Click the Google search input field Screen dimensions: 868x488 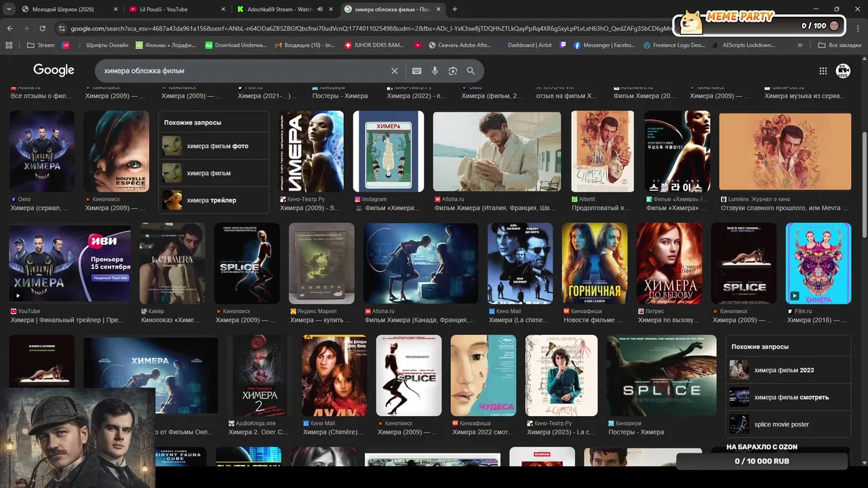(244, 70)
